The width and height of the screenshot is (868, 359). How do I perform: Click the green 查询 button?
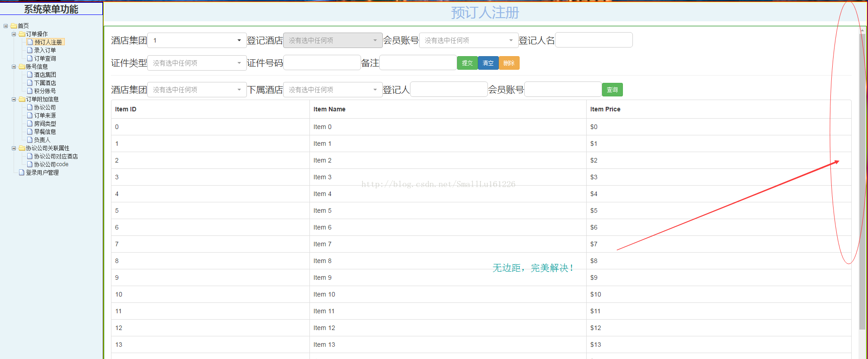pos(612,90)
